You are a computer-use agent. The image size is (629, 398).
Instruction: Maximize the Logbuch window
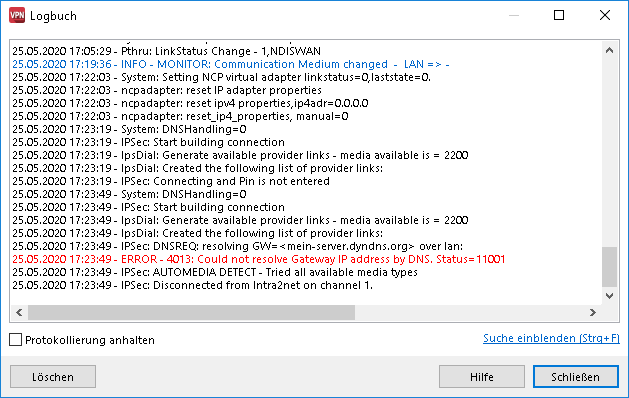pyautogui.click(x=559, y=15)
